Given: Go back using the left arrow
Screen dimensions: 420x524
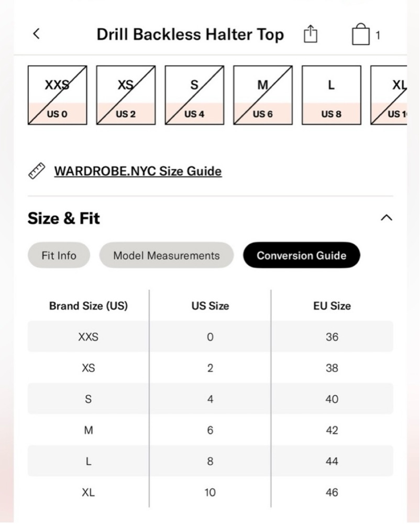Looking at the screenshot, I should (36, 34).
